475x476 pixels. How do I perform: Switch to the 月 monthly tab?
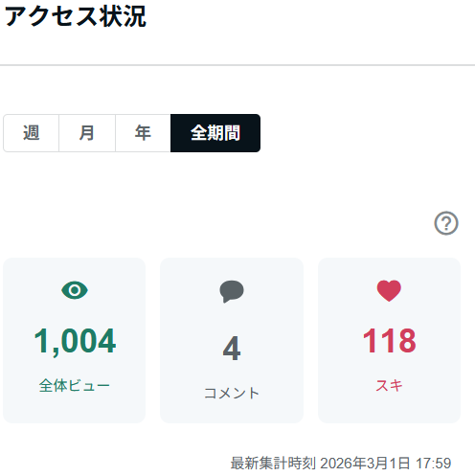pos(87,133)
